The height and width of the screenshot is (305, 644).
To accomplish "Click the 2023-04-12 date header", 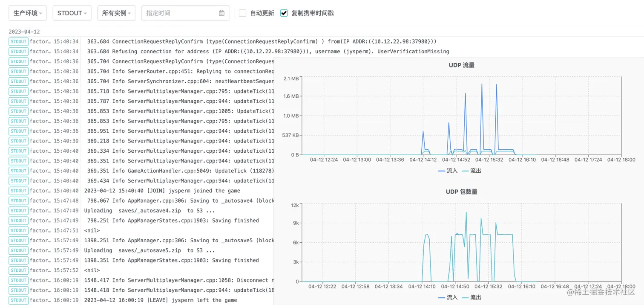I will click(24, 32).
